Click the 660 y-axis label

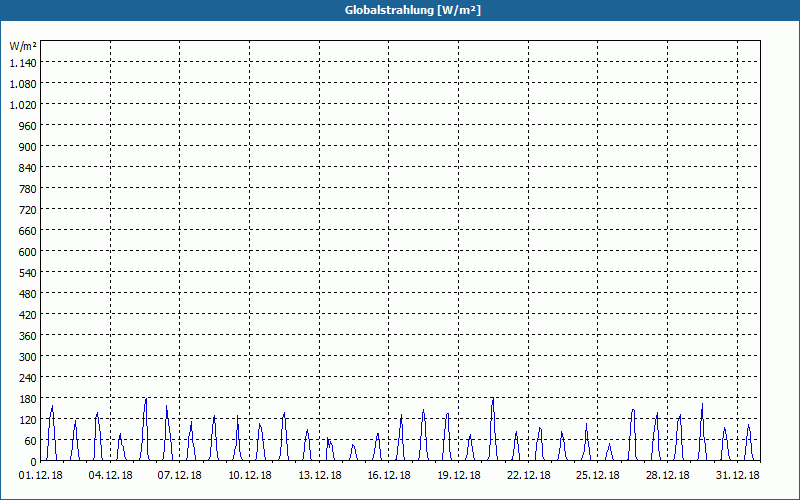coord(28,231)
